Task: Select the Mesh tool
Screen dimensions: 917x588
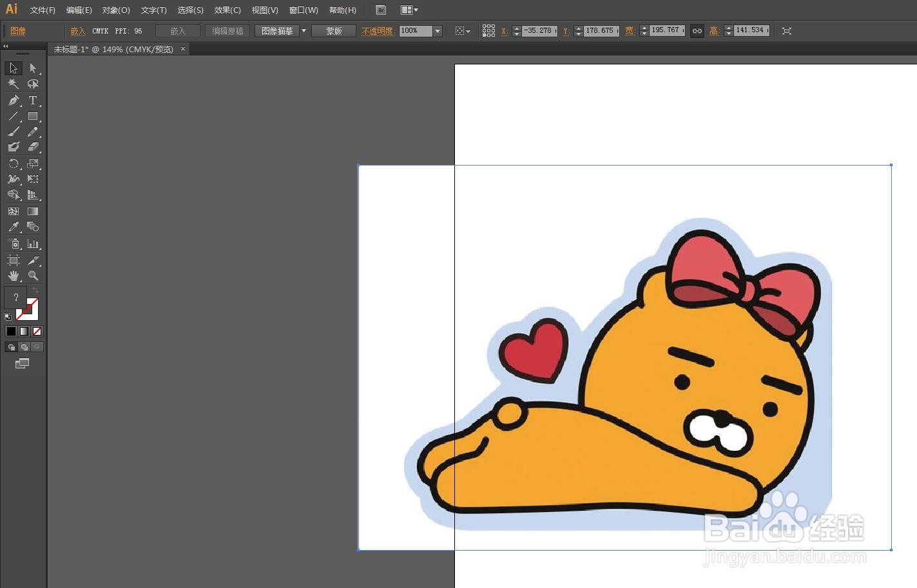Action: point(14,211)
